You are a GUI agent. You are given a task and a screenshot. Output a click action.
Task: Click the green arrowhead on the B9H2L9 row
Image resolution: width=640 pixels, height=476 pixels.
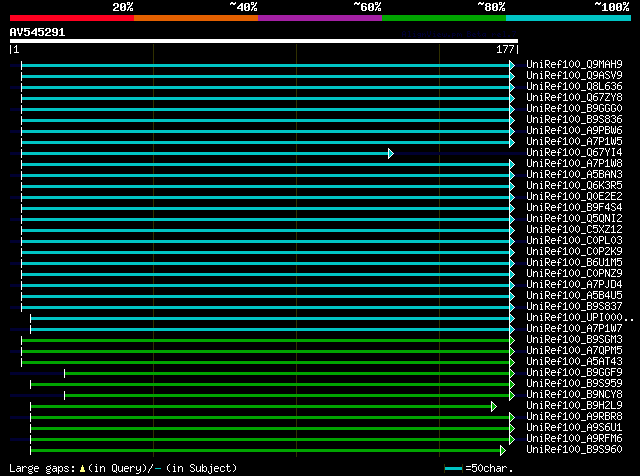click(493, 407)
